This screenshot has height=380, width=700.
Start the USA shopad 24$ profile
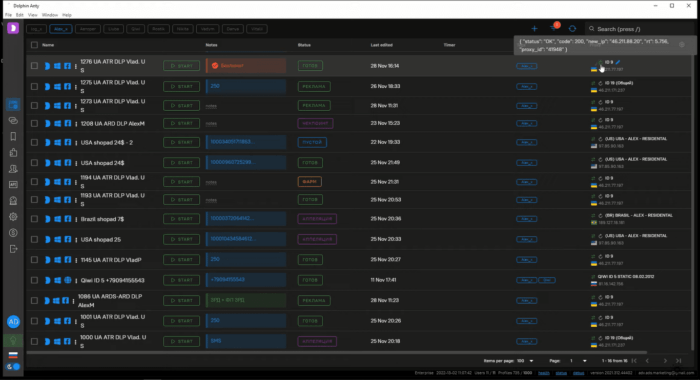[x=181, y=163]
